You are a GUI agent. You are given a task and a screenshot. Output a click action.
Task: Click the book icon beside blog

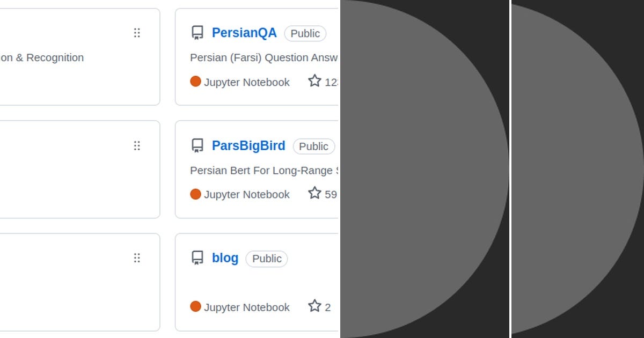pos(197,258)
